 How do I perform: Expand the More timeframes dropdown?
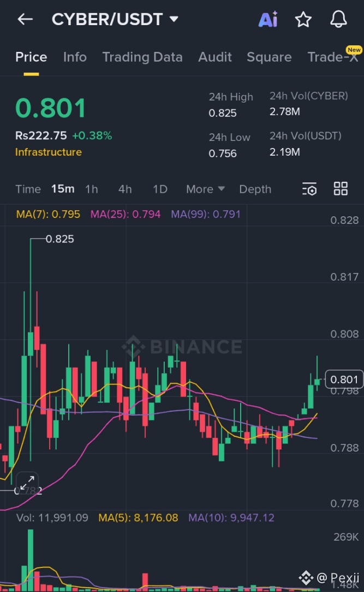tap(205, 189)
